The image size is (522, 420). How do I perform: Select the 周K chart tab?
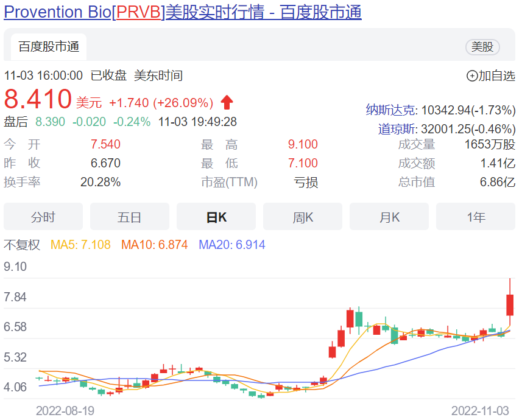coord(303,217)
